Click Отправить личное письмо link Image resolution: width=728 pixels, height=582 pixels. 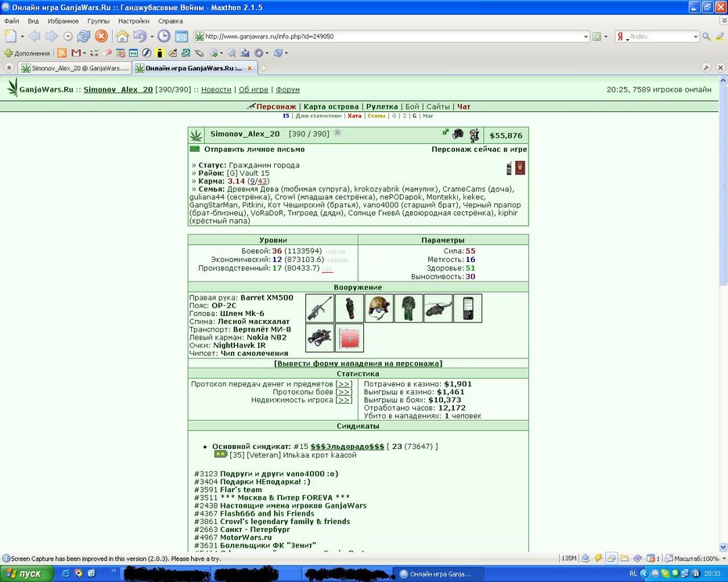[254, 149]
